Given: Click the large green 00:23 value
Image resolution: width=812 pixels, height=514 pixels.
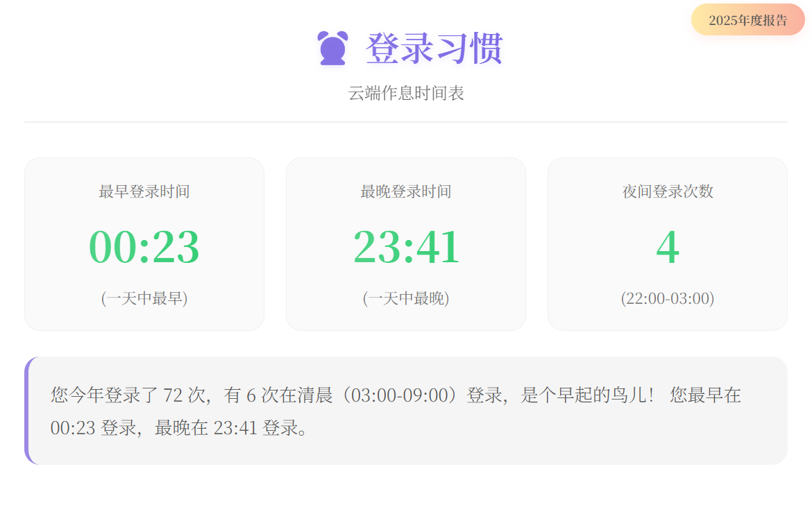Looking at the screenshot, I should point(144,247).
